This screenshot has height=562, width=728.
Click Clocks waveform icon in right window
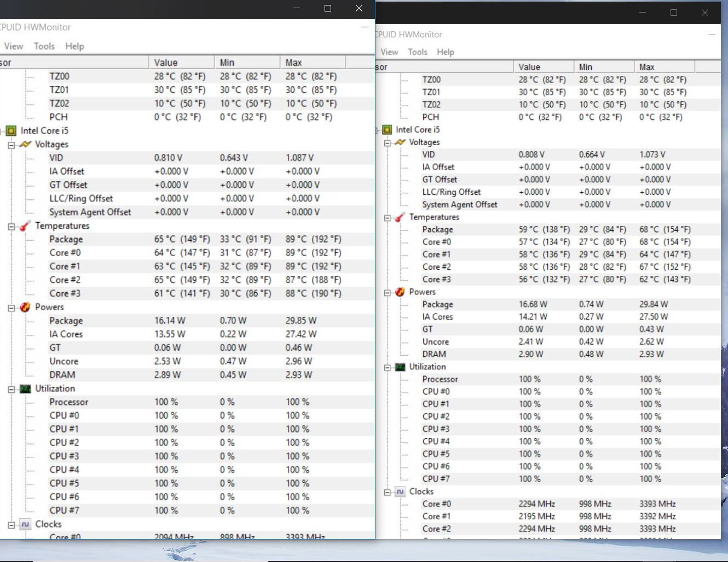click(400, 492)
